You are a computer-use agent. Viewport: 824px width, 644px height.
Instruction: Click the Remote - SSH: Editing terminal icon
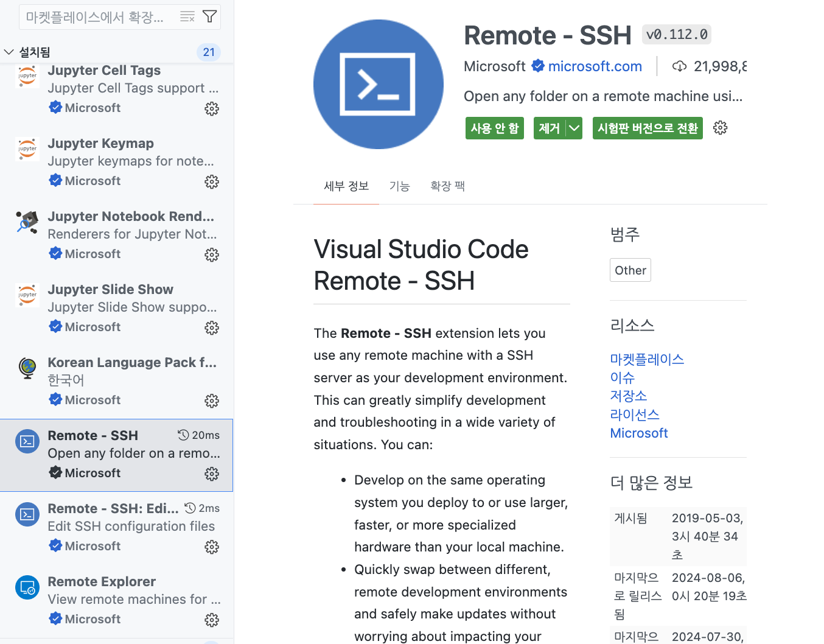27,514
